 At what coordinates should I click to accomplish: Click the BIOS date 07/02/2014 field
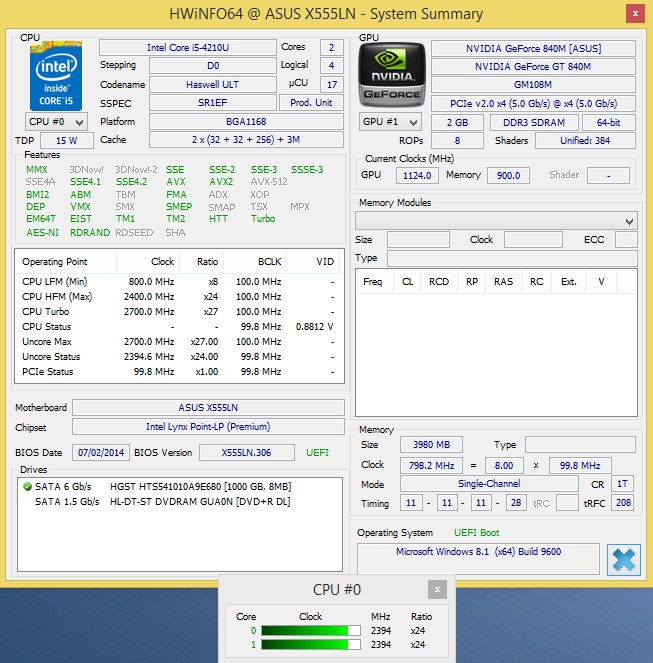pos(101,452)
